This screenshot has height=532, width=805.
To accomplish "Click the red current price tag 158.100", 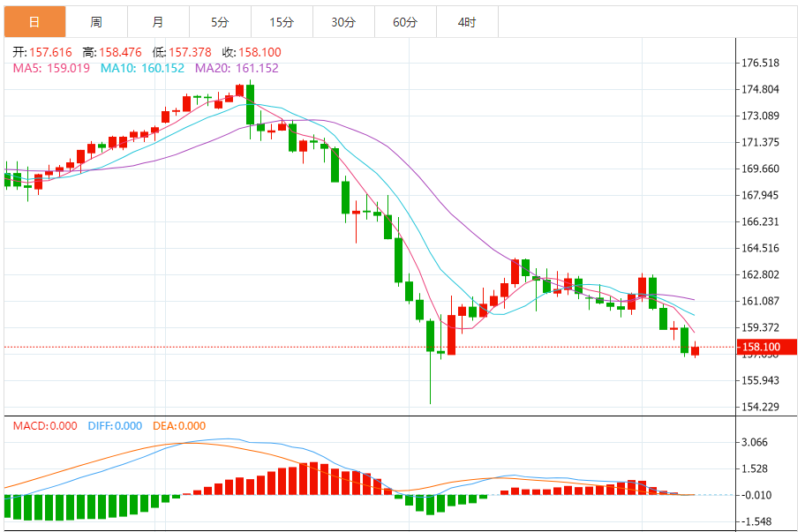I will 766,347.
